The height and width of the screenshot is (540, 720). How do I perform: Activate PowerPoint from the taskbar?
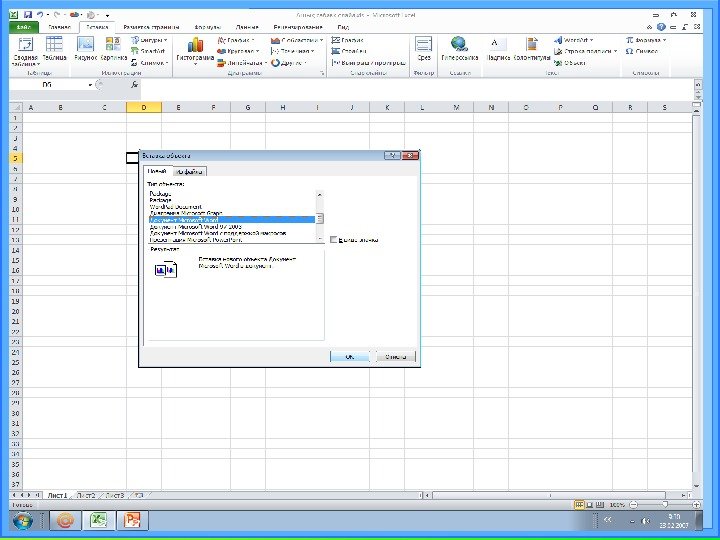(x=132, y=521)
